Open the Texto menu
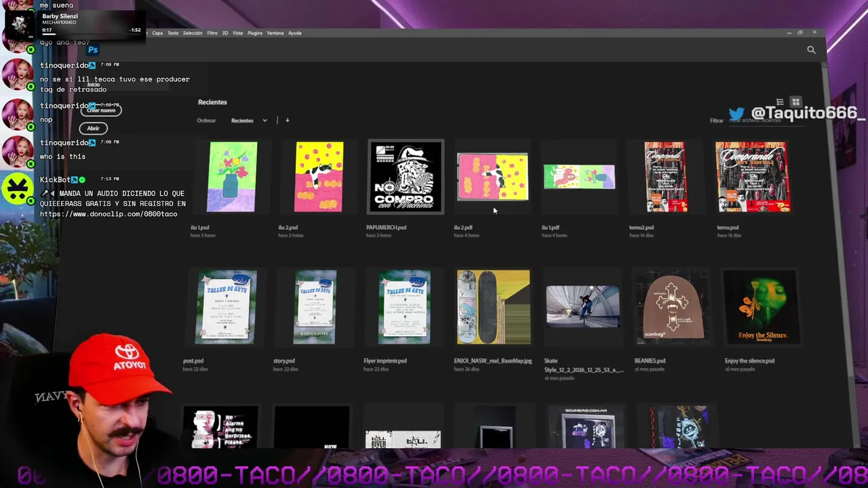This screenshot has height=488, width=868. point(173,33)
